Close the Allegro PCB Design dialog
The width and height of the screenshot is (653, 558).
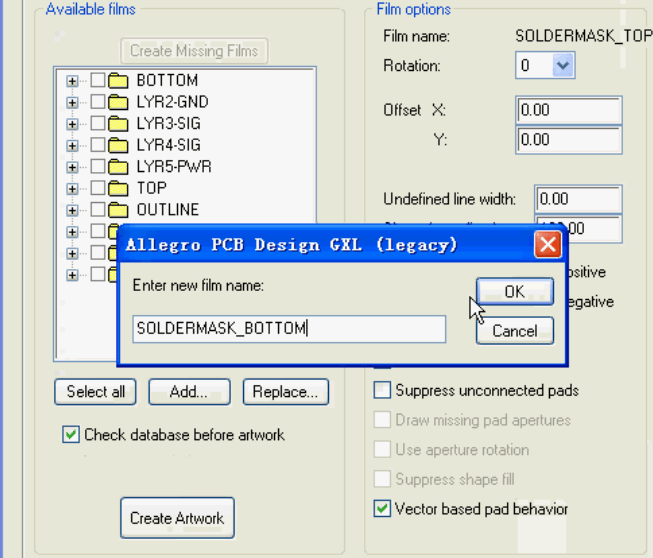tap(548, 244)
